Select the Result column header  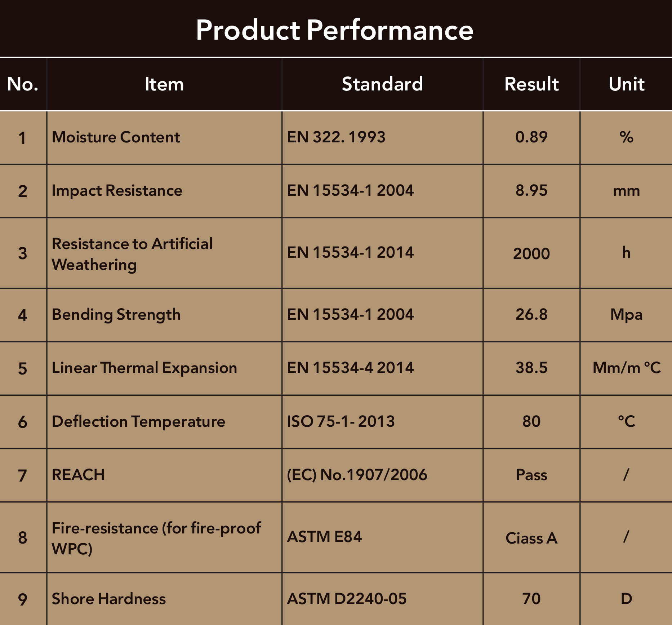coord(531,84)
